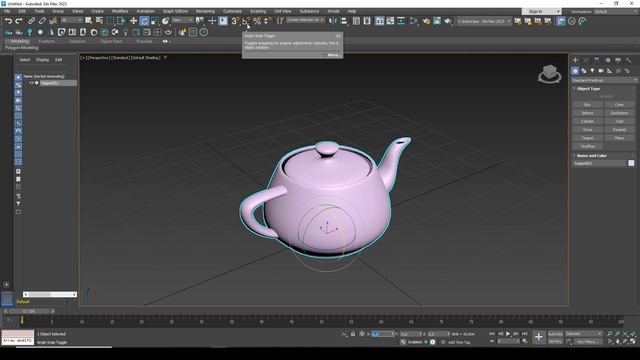
Task: Open the Help menu
Action: [x=352, y=11]
